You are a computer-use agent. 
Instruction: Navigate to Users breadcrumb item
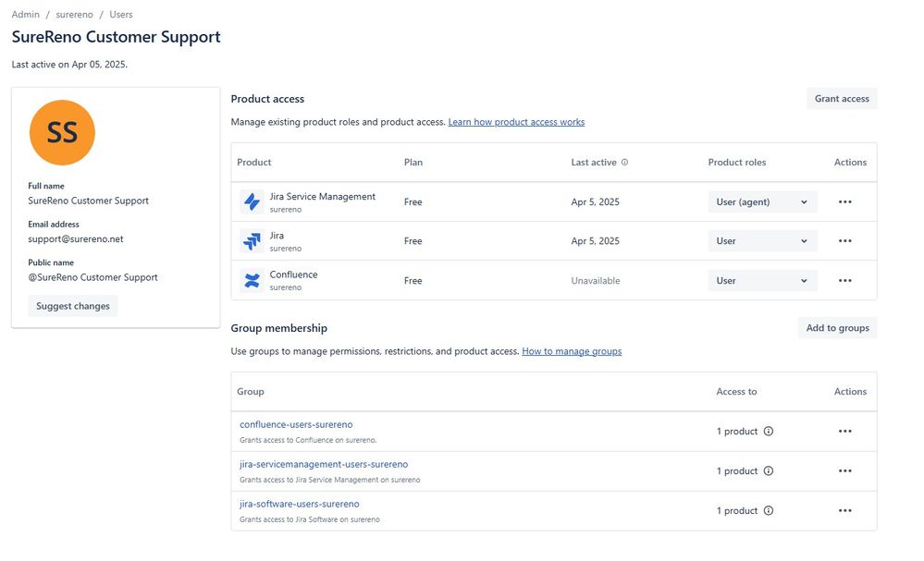click(121, 15)
